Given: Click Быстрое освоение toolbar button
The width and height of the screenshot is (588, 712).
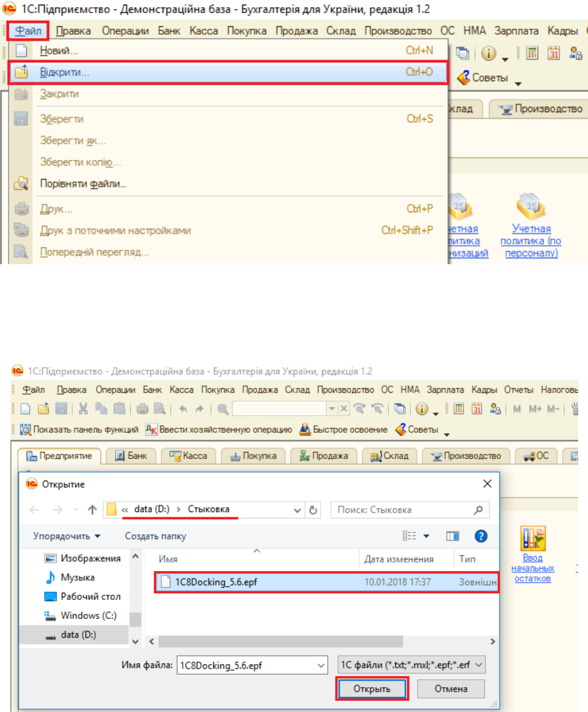Looking at the screenshot, I should tap(343, 429).
